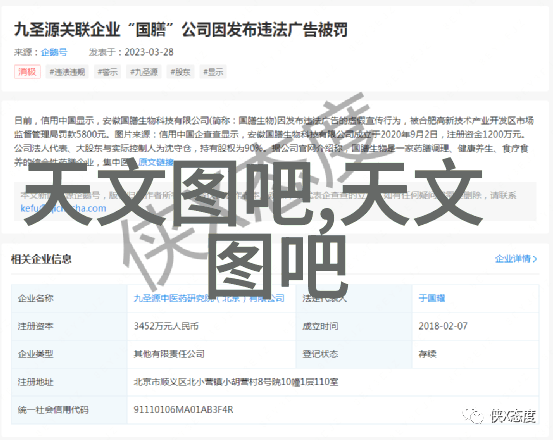Image resolution: width=553 pixels, height=440 pixels.
Task: Open legal representative 于国耀 link
Action: click(x=432, y=298)
